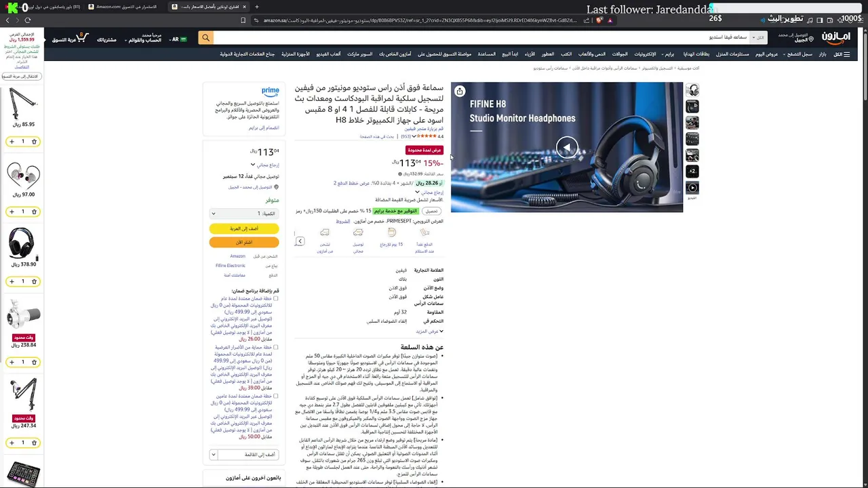Click the Brave shield icon
Viewport: 868px width, 488px height.
click(x=599, y=20)
